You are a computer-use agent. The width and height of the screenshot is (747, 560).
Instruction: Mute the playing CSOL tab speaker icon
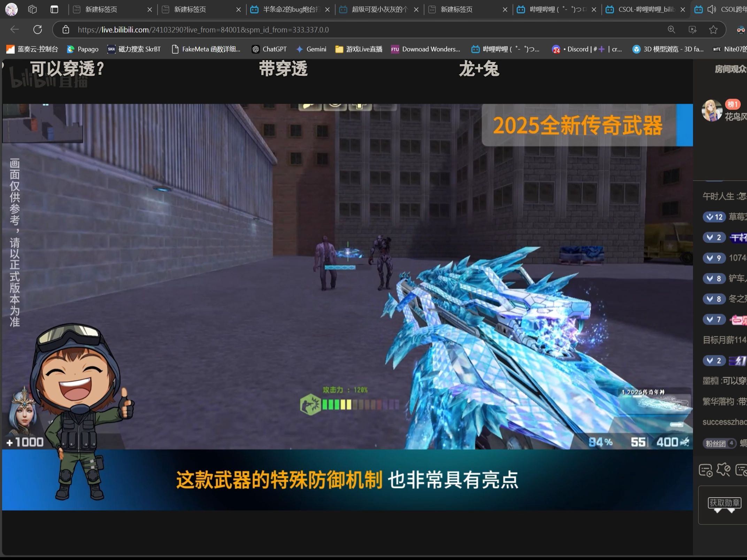tap(711, 9)
